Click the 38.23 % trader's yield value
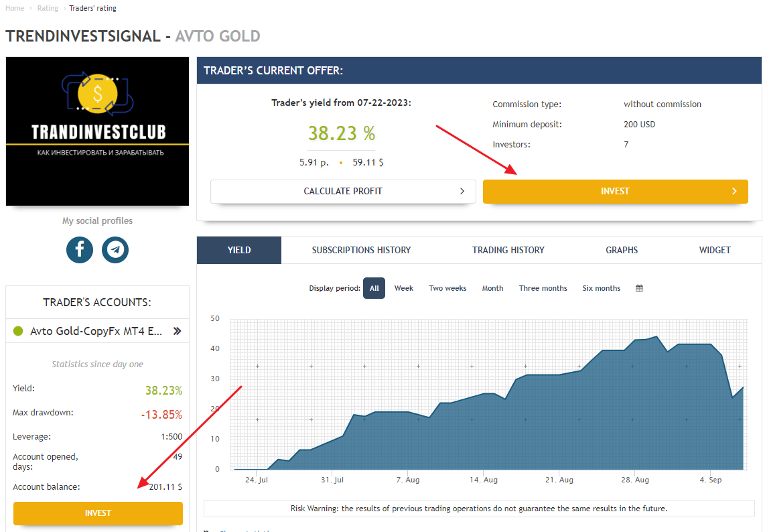 [x=342, y=133]
